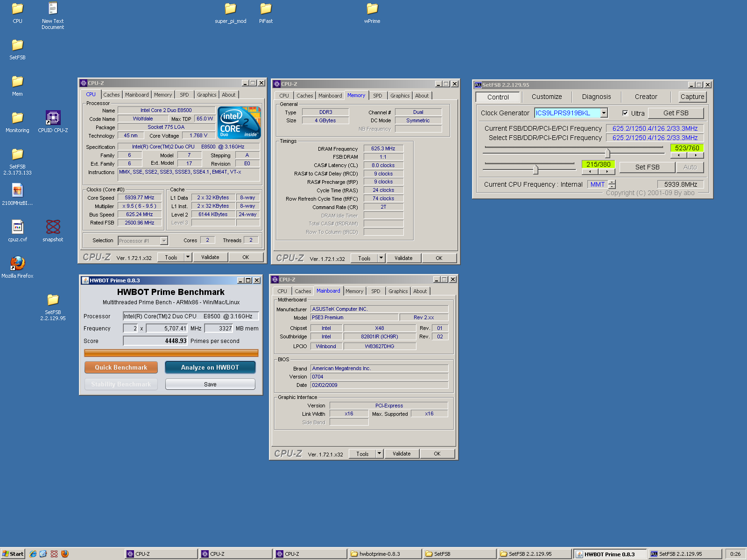Image resolution: width=747 pixels, height=560 pixels.
Task: Click Validate in CPU tab CPU-Z window
Action: click(x=210, y=257)
